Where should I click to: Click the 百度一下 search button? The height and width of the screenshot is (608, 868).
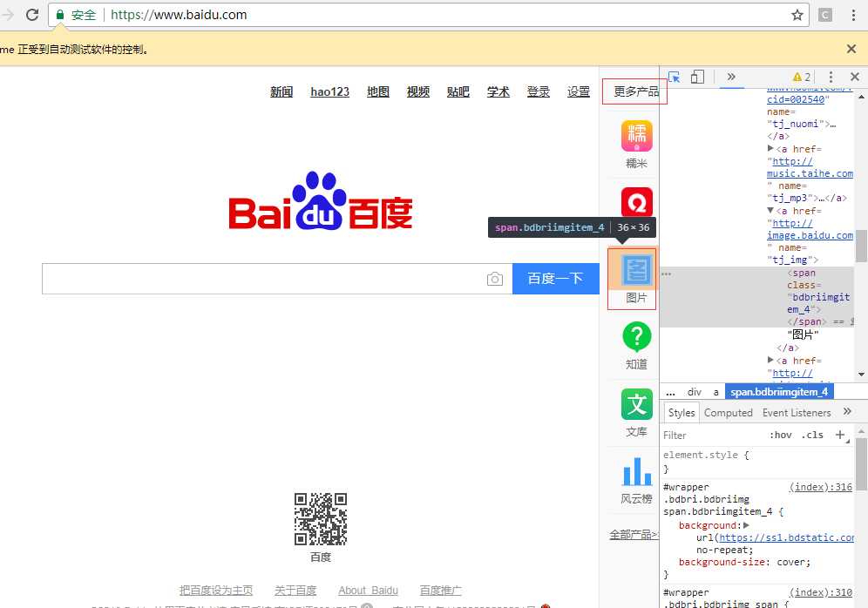tap(556, 278)
